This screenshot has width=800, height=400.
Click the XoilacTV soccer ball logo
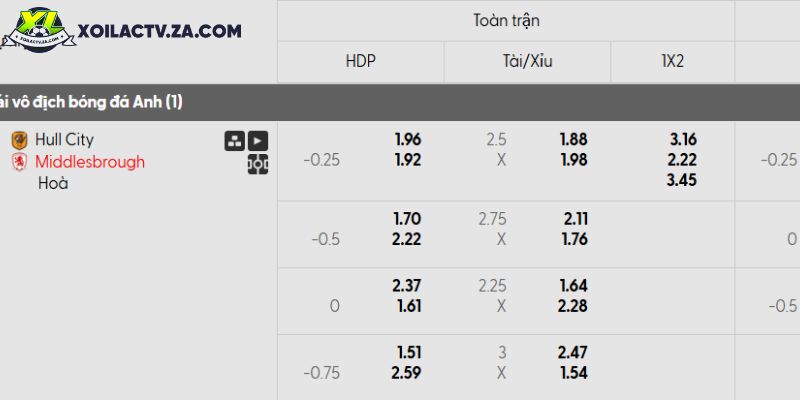39,29
